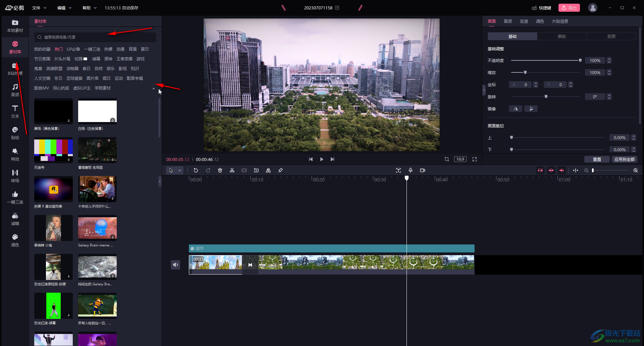Open the 快捷键 shortcuts list

point(541,8)
